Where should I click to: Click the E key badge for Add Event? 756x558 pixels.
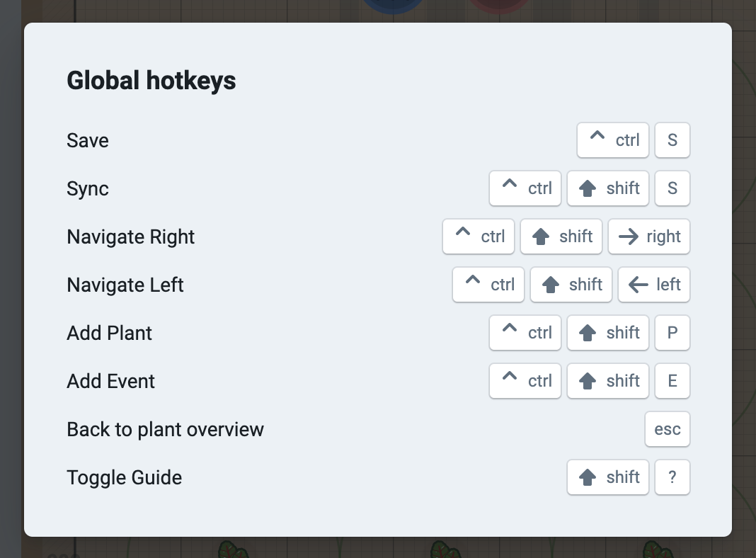pyautogui.click(x=672, y=381)
